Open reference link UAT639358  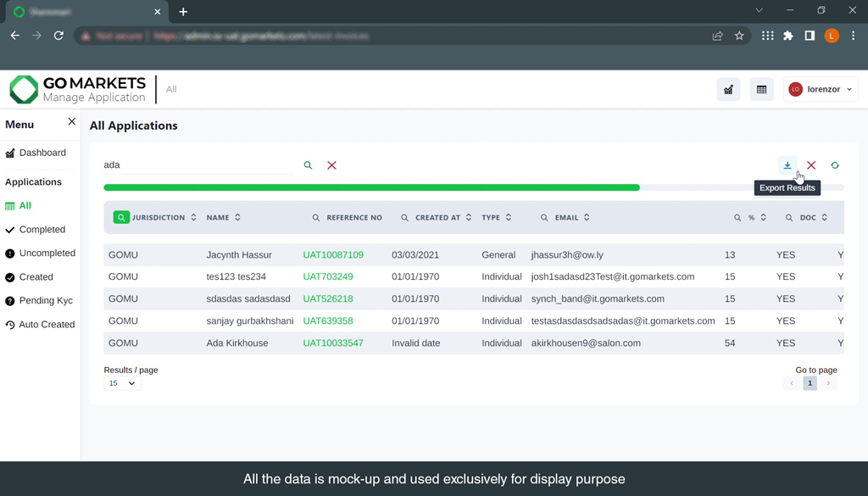pos(328,320)
